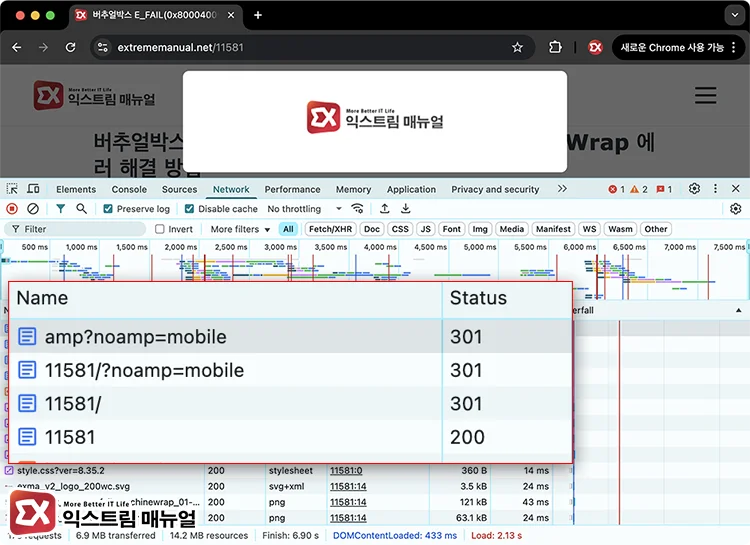This screenshot has height=545, width=750.
Task: Open a new tab with the plus button
Action: tap(258, 15)
